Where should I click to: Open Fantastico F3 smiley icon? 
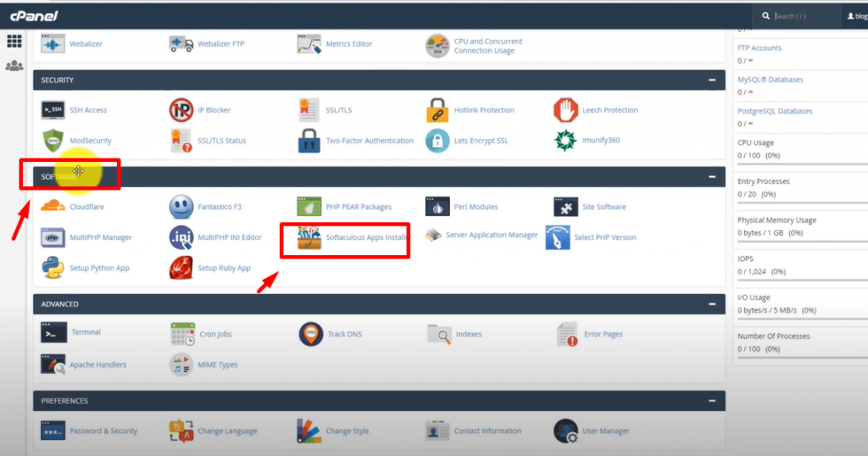tap(181, 207)
